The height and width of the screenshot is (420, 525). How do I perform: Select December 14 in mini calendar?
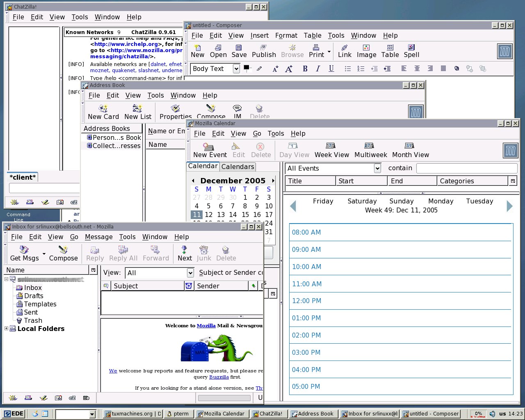[x=233, y=215]
